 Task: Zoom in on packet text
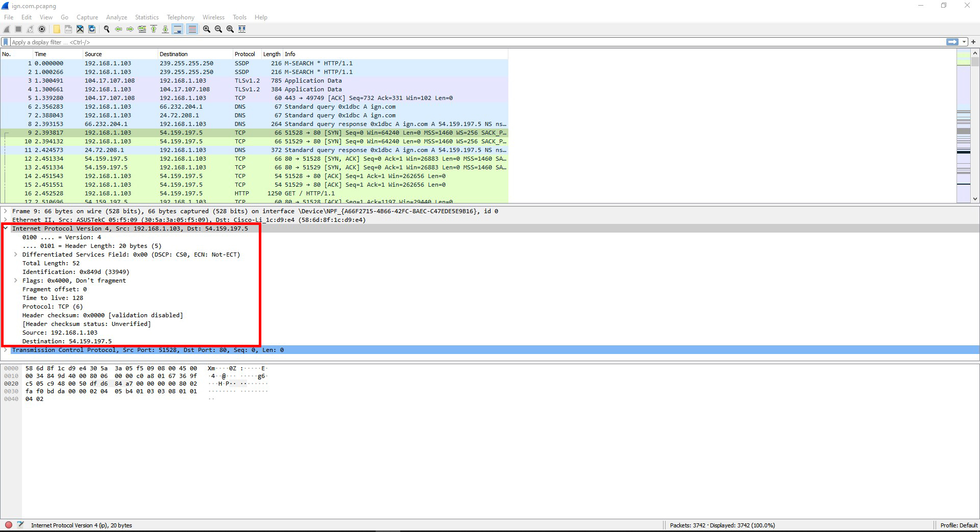[207, 29]
